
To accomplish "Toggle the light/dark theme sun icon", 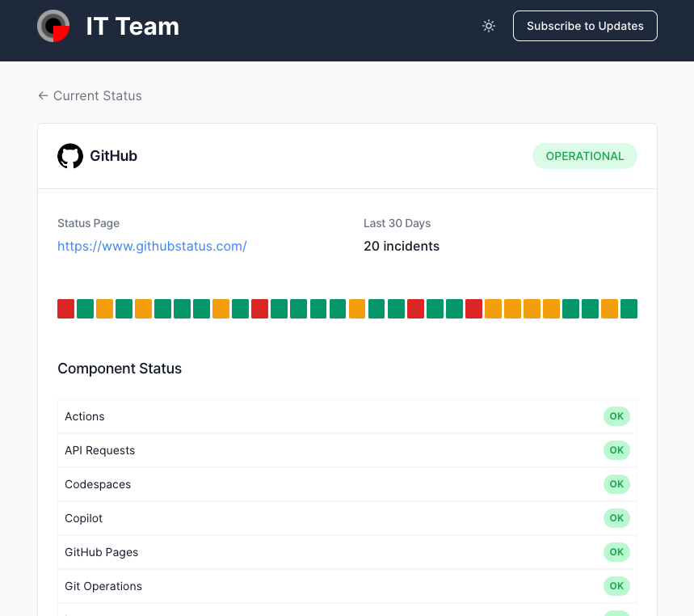I will [489, 26].
